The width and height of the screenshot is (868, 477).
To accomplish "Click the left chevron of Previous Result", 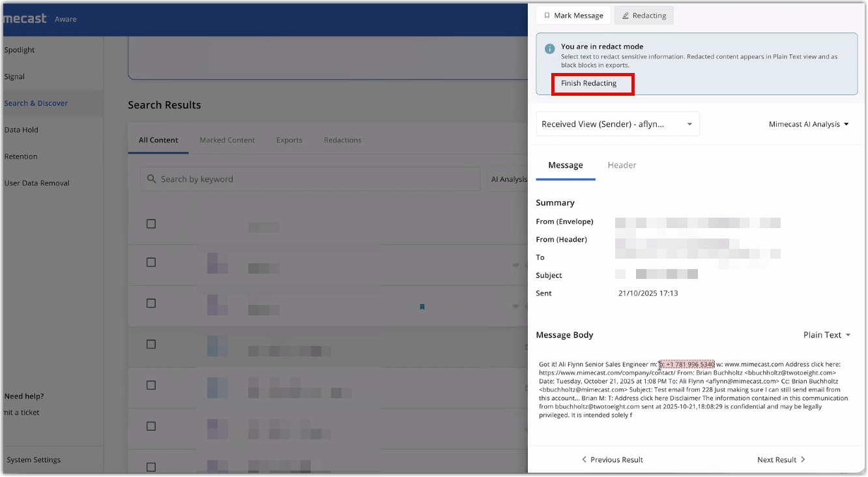I will [x=585, y=459].
